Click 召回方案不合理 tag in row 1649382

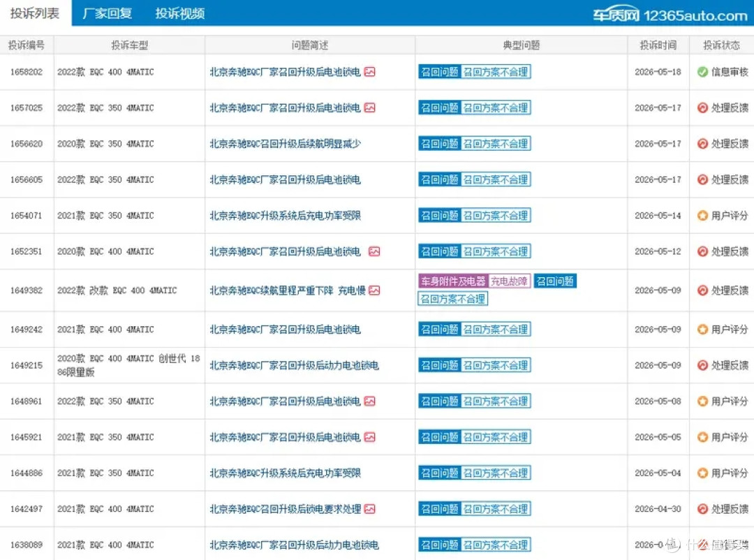[453, 299]
